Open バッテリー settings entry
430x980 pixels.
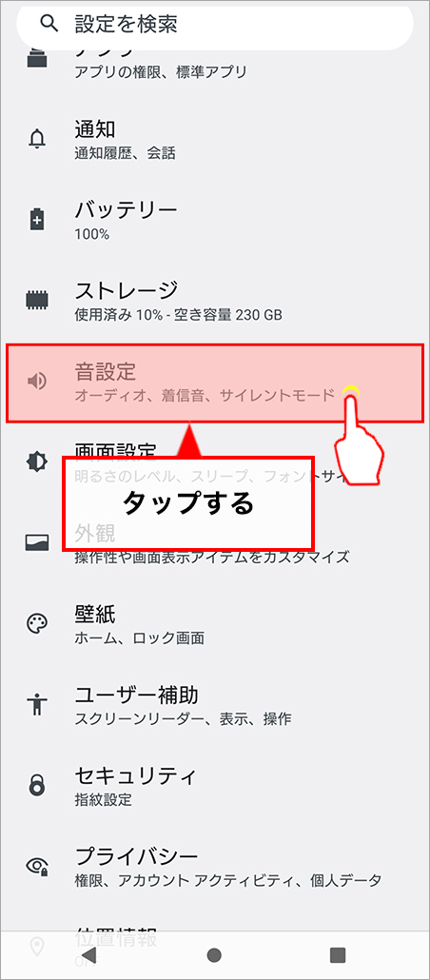coord(215,220)
